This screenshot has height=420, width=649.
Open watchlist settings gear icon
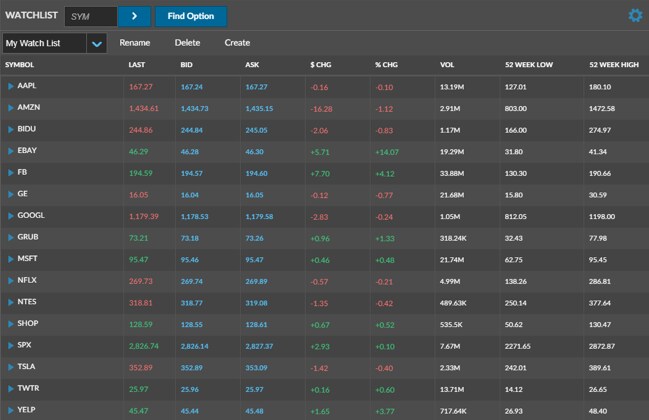pos(635,16)
